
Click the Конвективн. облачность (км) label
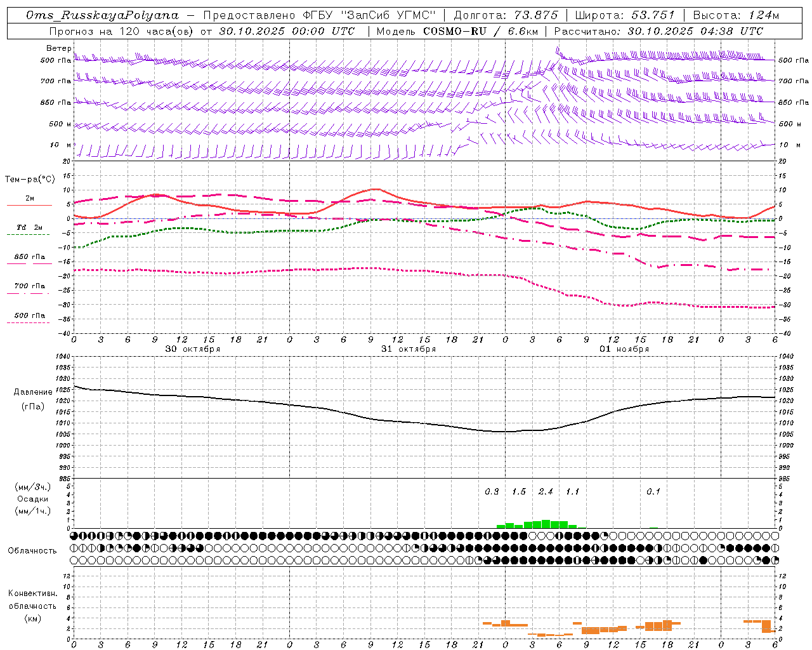(32, 606)
